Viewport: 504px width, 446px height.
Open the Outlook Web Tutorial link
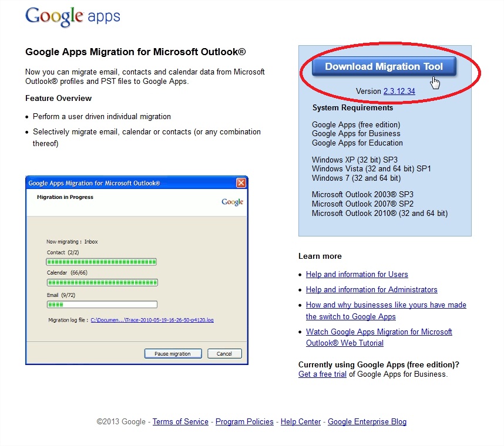379,337
